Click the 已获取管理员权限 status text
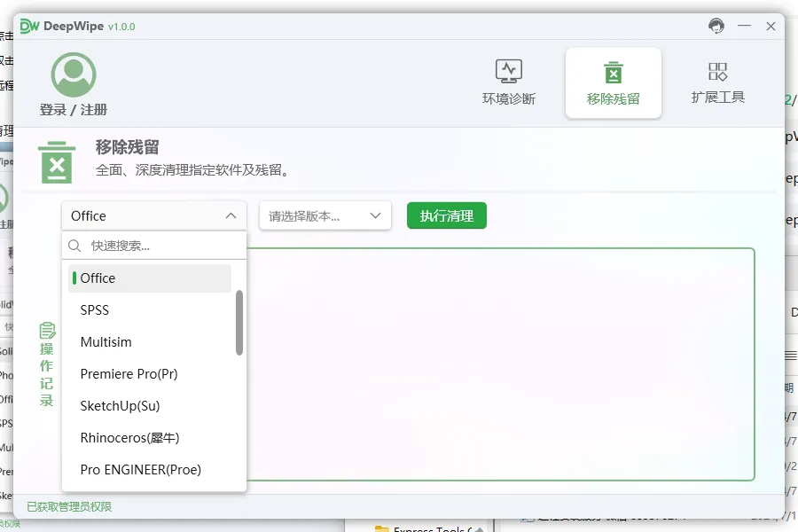The width and height of the screenshot is (798, 532). click(x=69, y=506)
